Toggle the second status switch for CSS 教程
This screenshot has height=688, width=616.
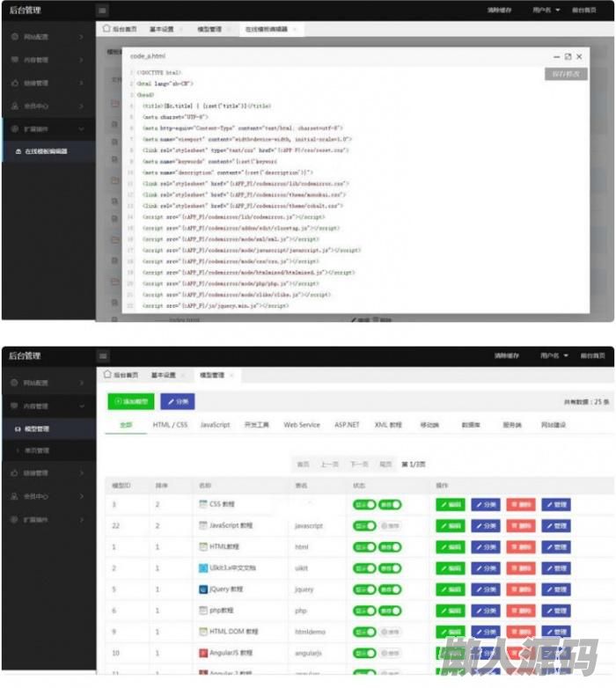point(390,505)
